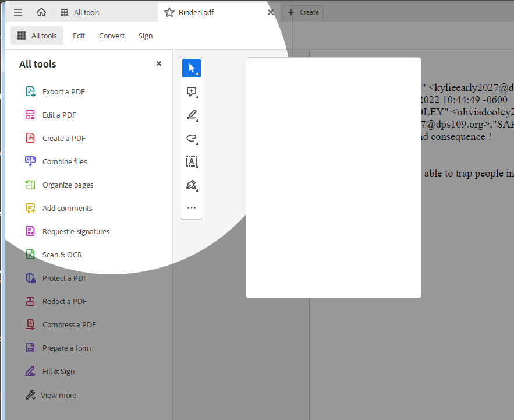Click View more in the tools list
The width and height of the screenshot is (514, 420).
click(58, 394)
